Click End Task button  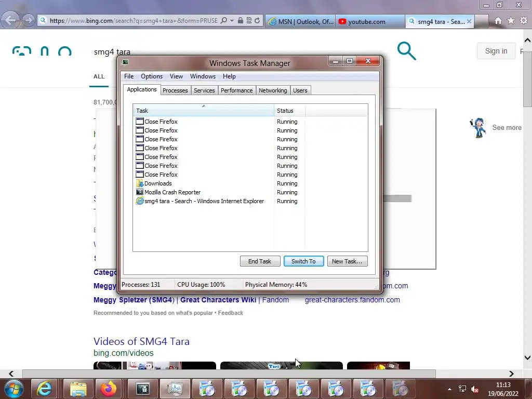[x=260, y=261]
